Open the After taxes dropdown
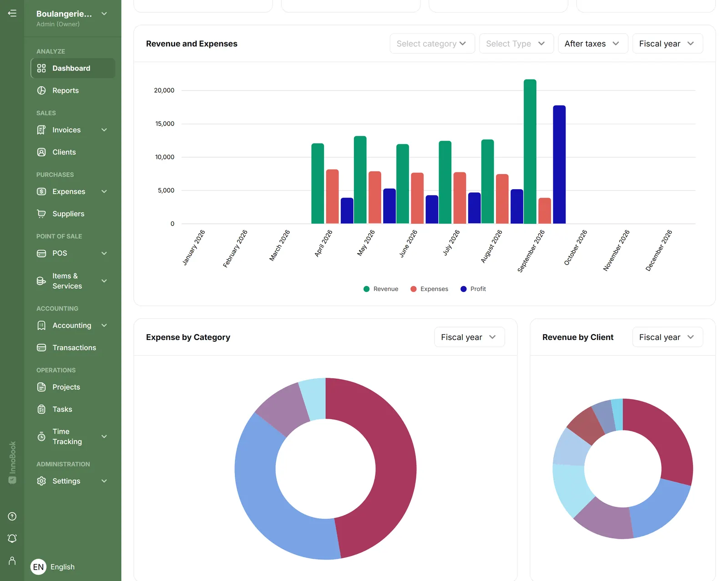Image resolution: width=728 pixels, height=581 pixels. pos(593,44)
